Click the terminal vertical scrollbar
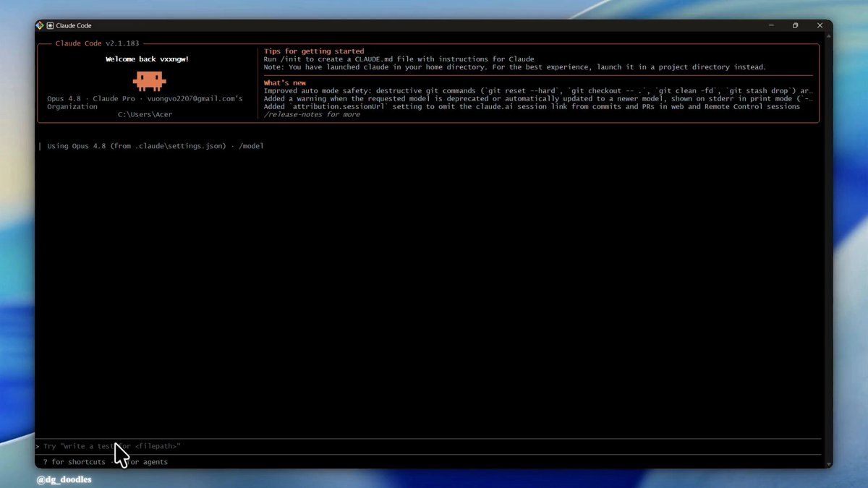This screenshot has height=488, width=868. click(x=828, y=250)
